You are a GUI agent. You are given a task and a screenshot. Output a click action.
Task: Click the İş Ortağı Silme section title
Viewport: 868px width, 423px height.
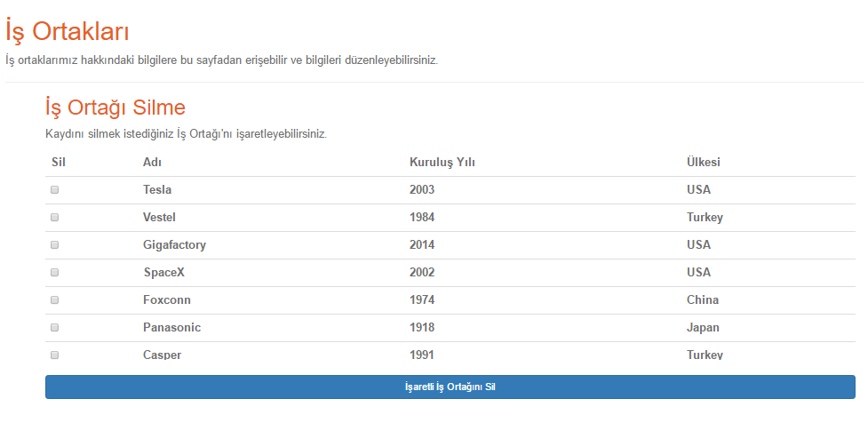coord(115,108)
